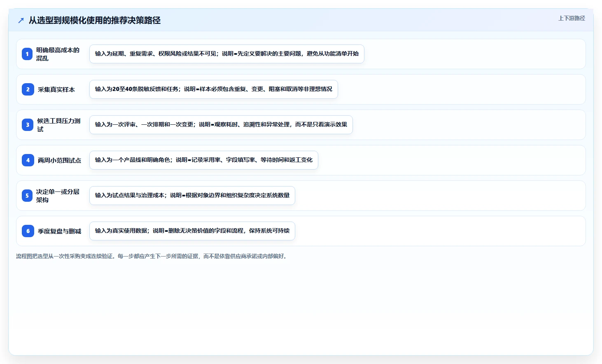Open the description box about 20至40条脱敏反馈

tap(214, 89)
